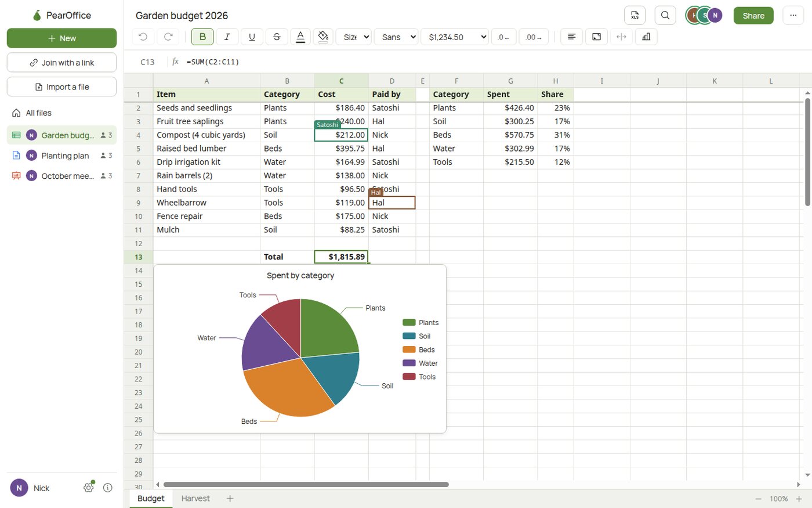Image resolution: width=812 pixels, height=508 pixels.
Task: Select the cell containing Raised bed lumber
Action: click(206, 149)
